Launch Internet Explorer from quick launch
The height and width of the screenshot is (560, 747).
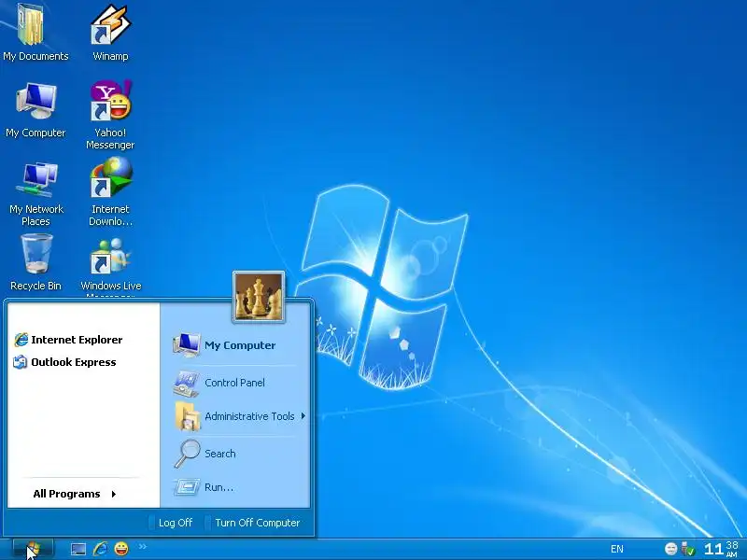pos(100,549)
